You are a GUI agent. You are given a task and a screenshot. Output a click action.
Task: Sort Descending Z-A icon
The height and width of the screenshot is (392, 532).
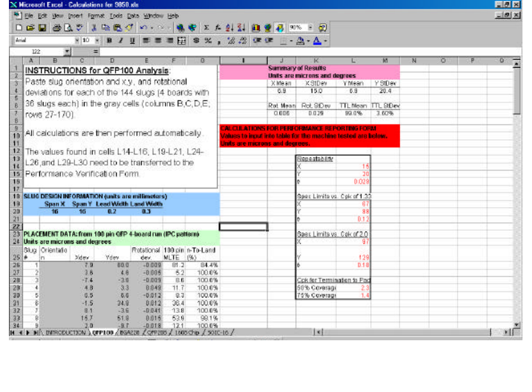point(241,28)
